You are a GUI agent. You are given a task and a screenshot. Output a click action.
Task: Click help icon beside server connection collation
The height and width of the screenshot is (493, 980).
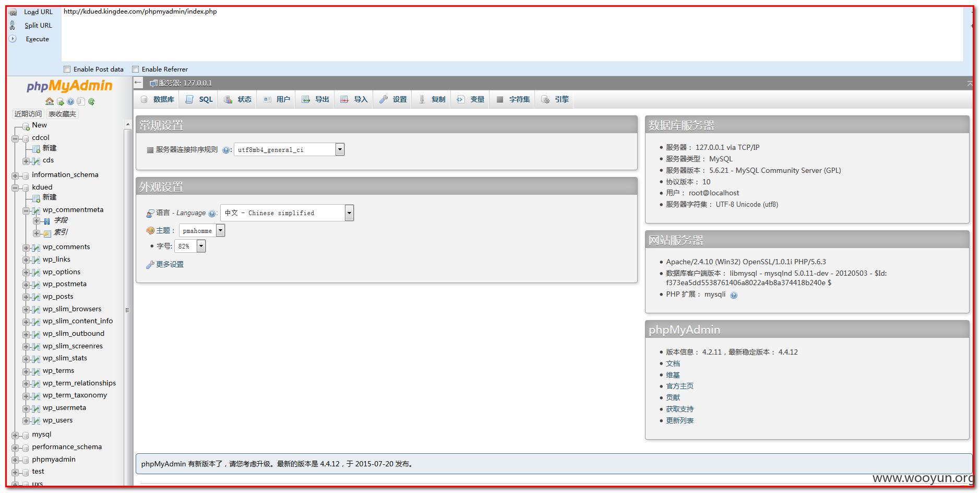point(226,150)
